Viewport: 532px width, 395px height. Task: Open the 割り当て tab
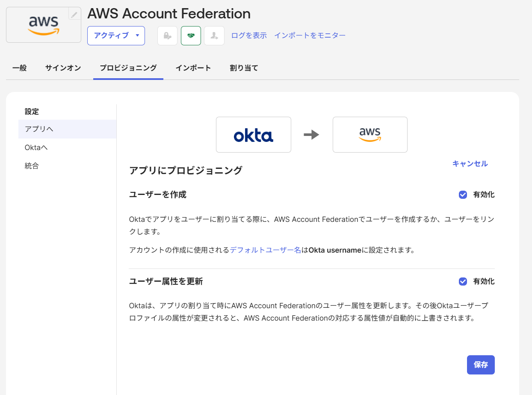(x=244, y=68)
